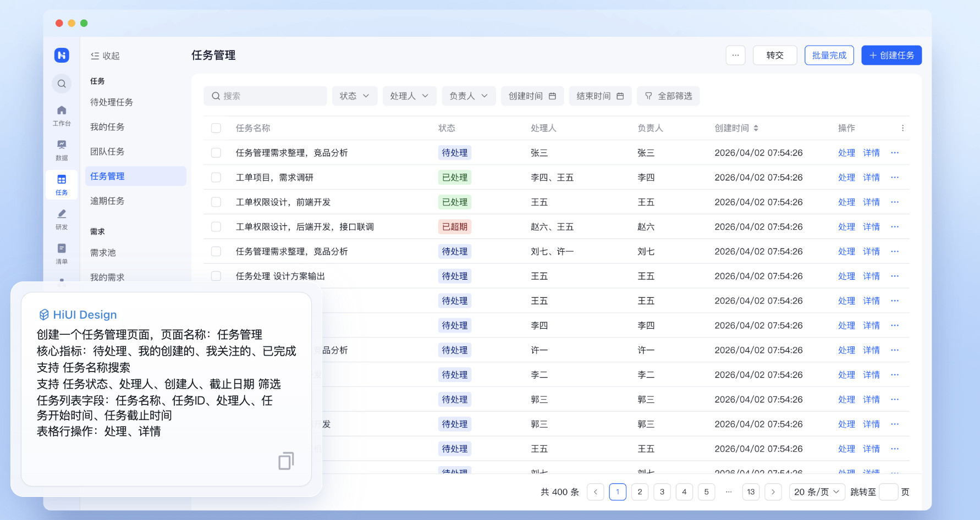Check the 任务处理 设计方案输出 row
This screenshot has height=520, width=980.
coord(216,276)
